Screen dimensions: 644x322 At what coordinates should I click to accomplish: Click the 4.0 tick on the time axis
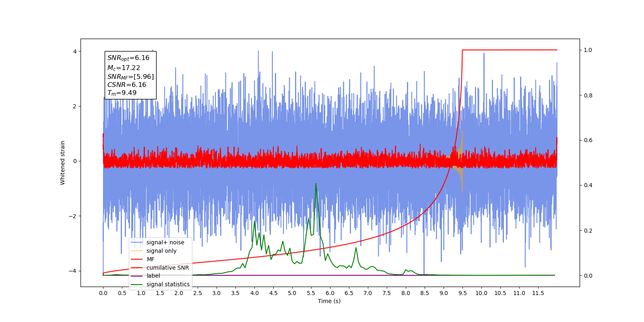[254, 293]
